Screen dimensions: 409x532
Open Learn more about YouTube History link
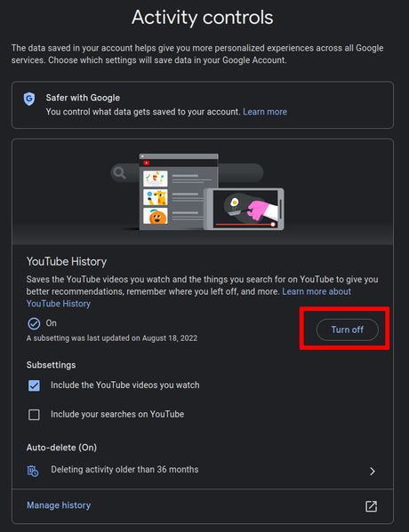(317, 291)
